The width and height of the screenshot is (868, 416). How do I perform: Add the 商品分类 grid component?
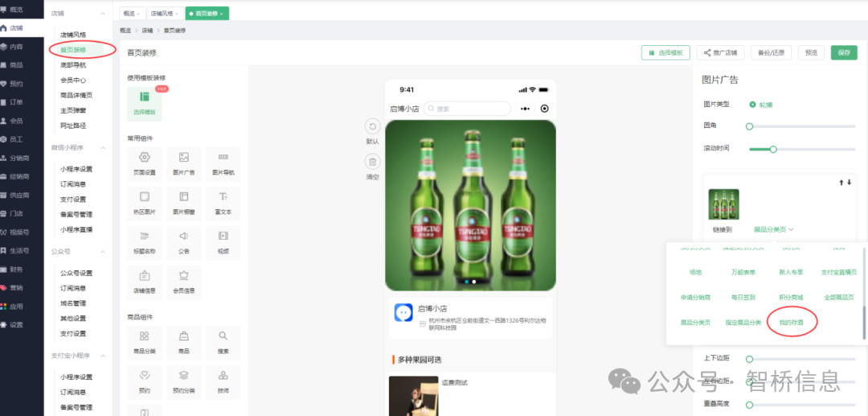145,342
